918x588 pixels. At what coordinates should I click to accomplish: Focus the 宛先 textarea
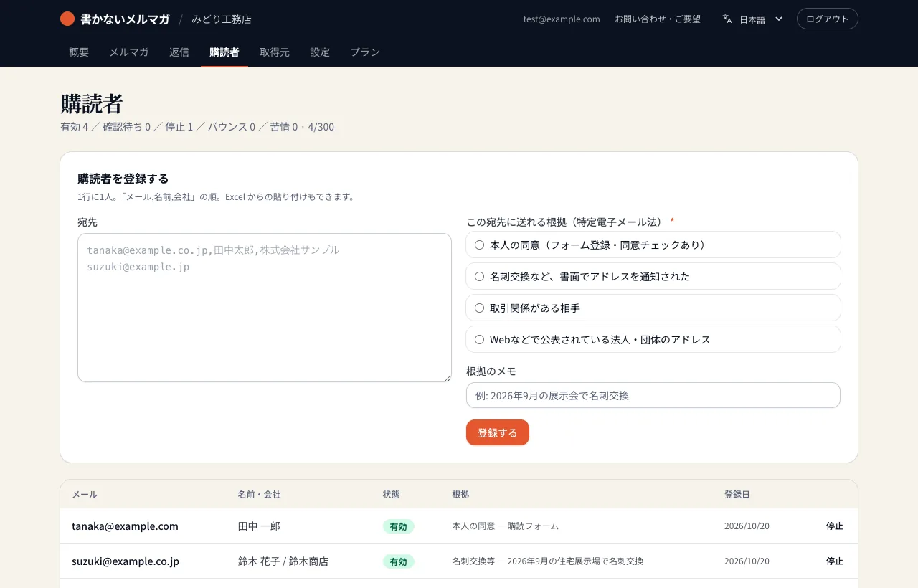click(265, 308)
